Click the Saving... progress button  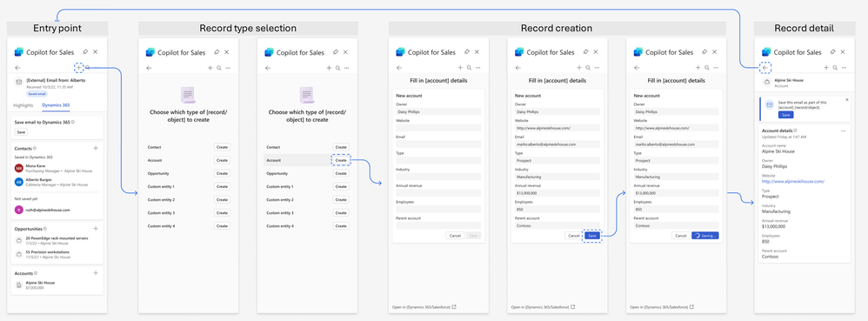(705, 235)
